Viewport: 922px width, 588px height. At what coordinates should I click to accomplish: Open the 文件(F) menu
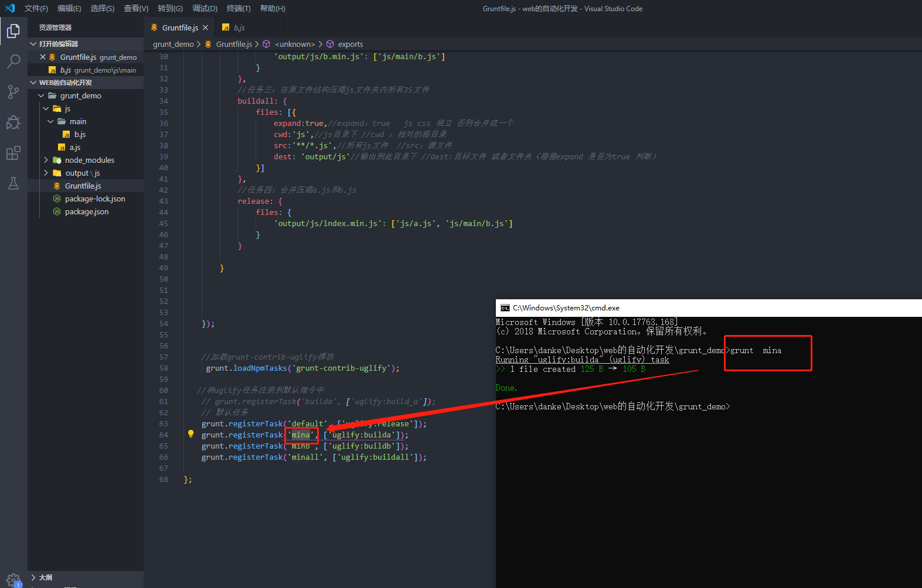36,8
